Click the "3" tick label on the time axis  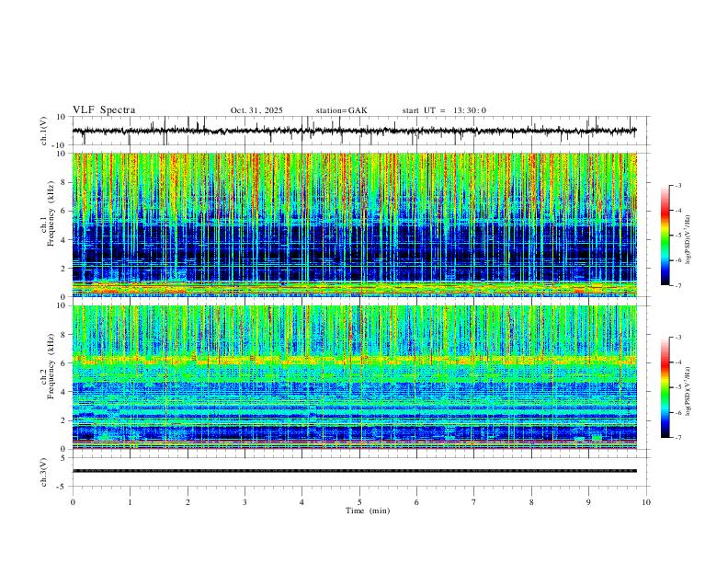(245, 502)
